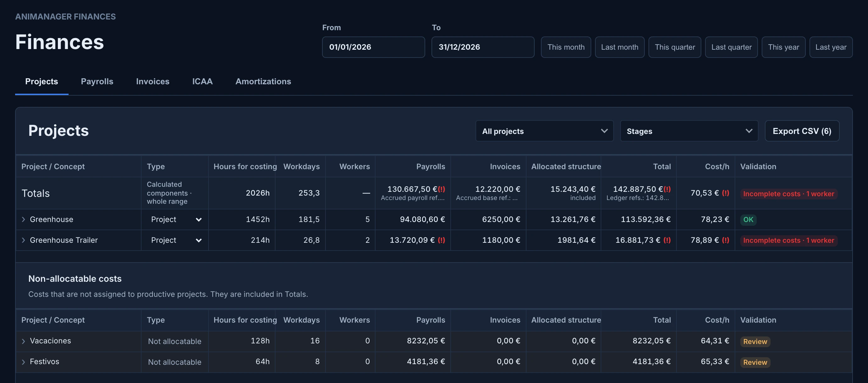The image size is (868, 383).
Task: Apply the Last year range
Action: pos(831,47)
